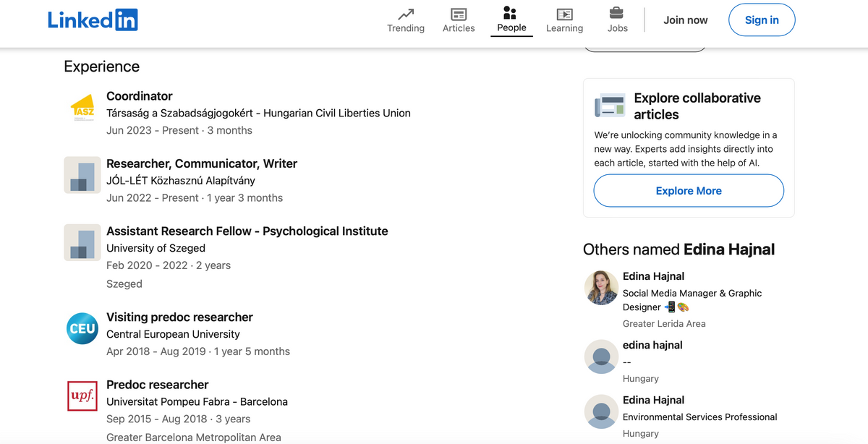The height and width of the screenshot is (444, 868).
Task: Click the Others named Edina Hajnal heading
Action: pos(678,249)
